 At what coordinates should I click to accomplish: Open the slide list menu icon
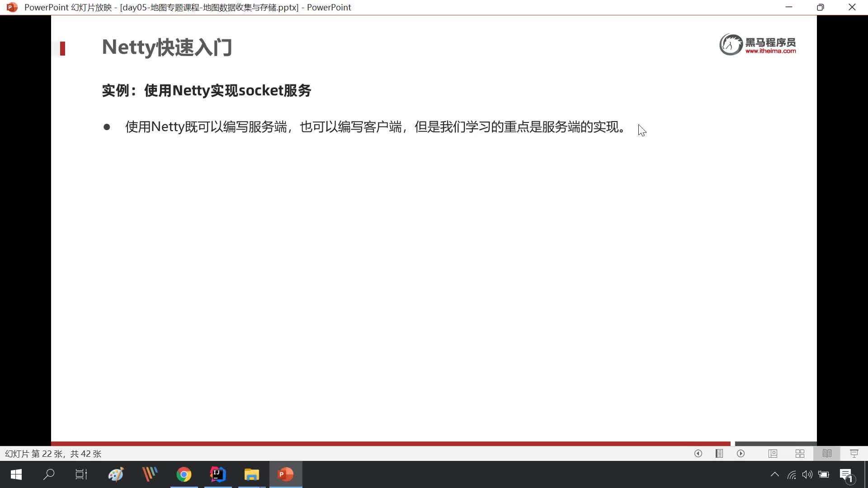point(719,453)
